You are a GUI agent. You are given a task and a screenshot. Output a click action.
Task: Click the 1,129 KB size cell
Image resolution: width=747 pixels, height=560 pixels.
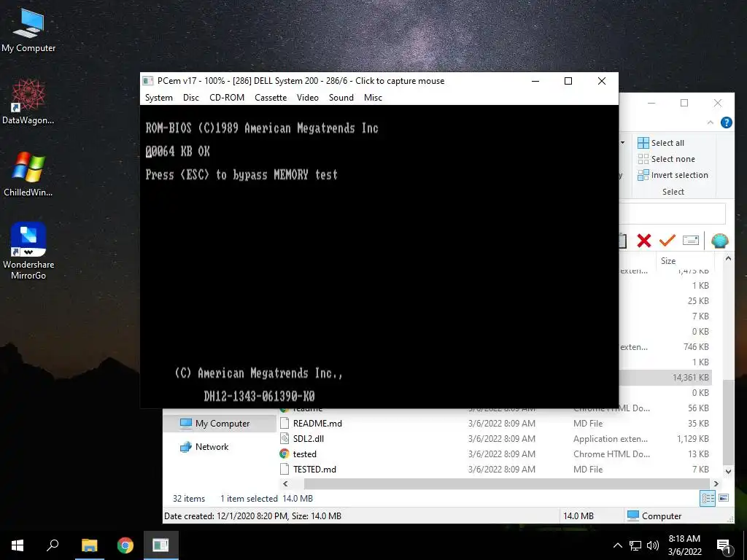(693, 438)
